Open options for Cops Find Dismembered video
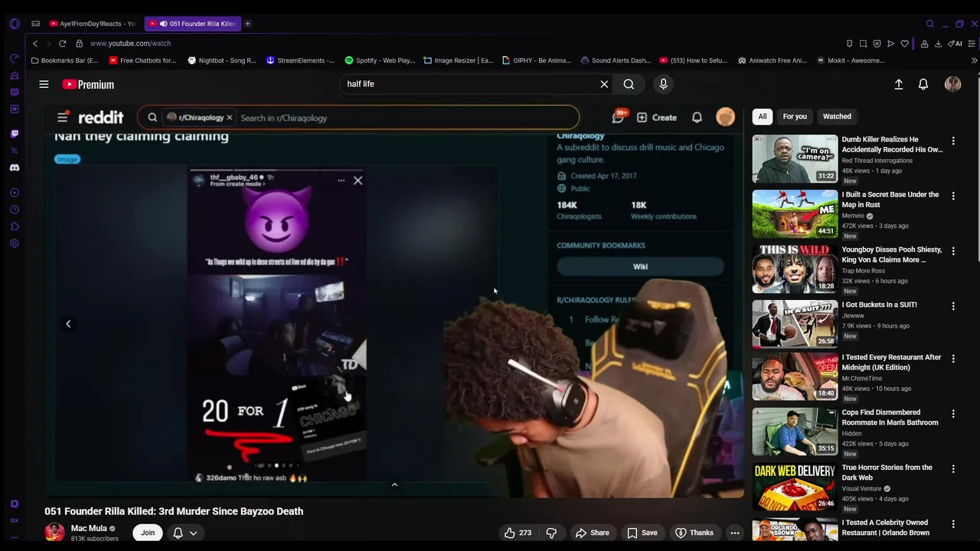 [953, 414]
